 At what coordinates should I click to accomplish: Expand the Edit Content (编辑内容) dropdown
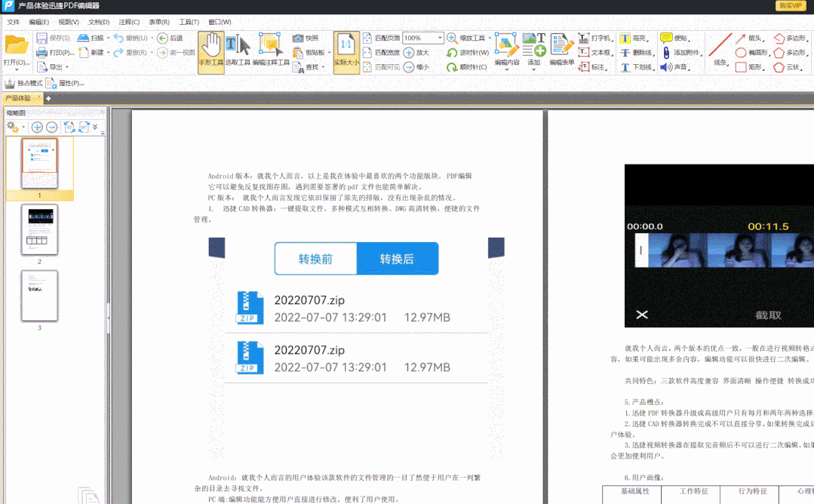(x=507, y=69)
